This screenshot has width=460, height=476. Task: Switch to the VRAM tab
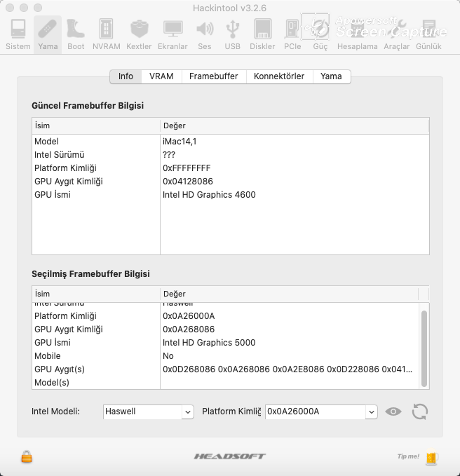pos(161,76)
